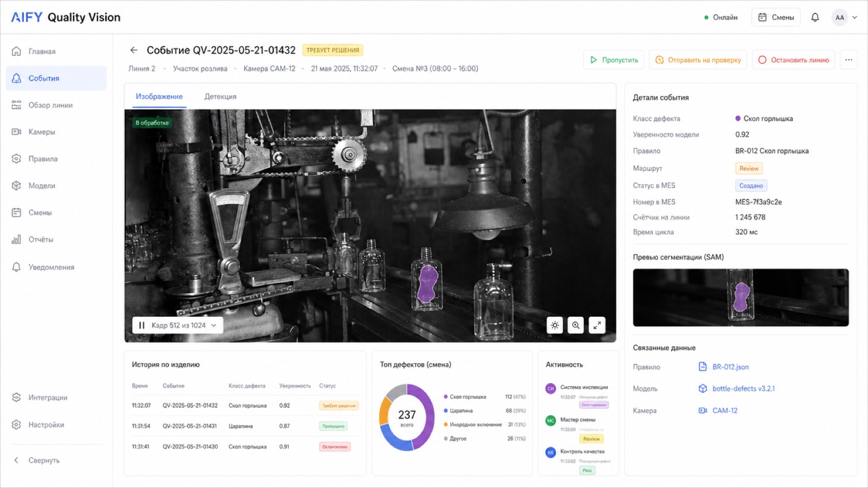Go back using the arrow beside event title
Viewport: 868px width, 488px height.
[133, 50]
